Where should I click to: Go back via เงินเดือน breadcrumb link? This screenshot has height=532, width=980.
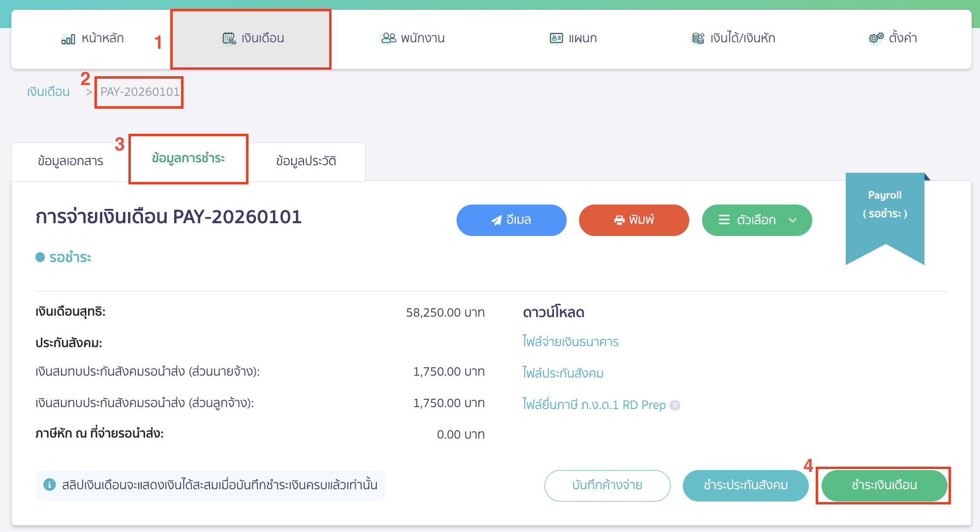pos(48,92)
